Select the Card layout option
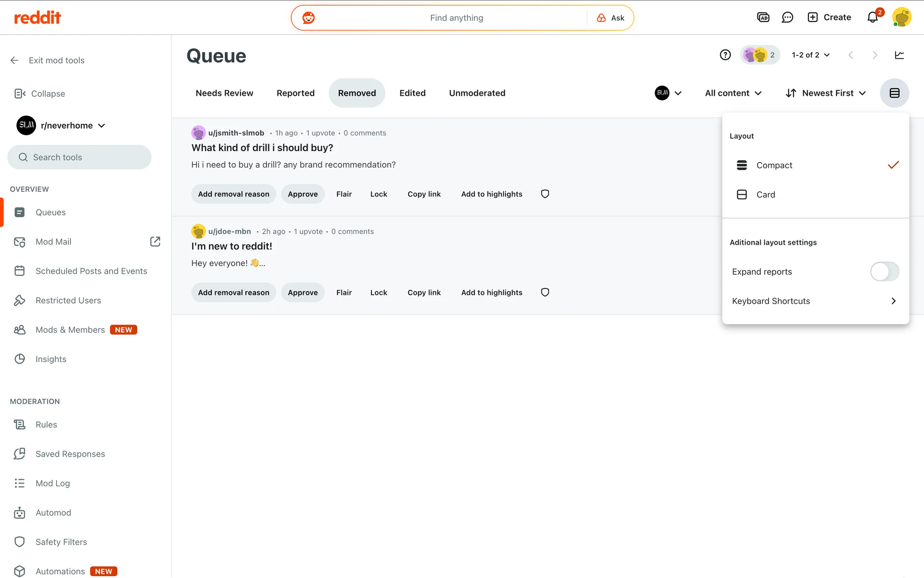 (765, 195)
